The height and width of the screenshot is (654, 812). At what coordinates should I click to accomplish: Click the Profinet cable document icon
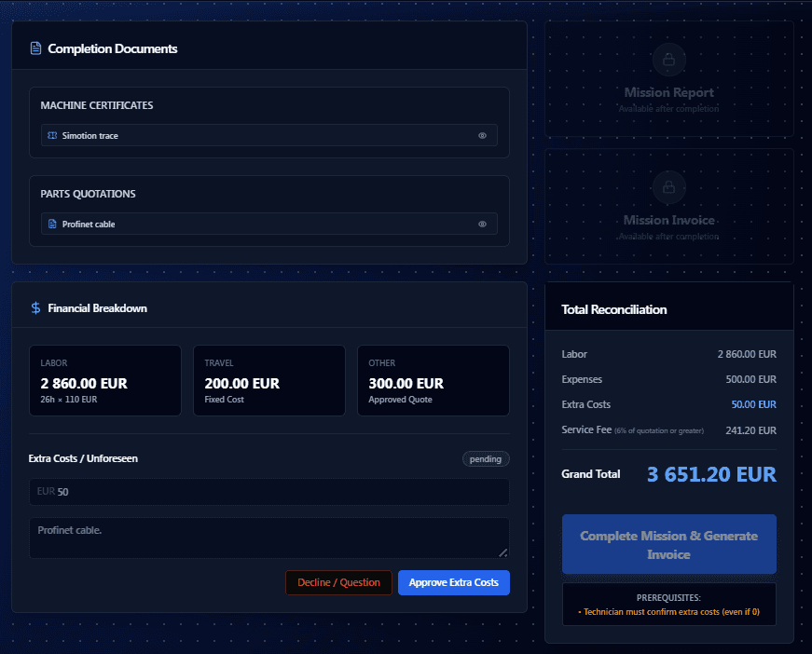pos(52,225)
